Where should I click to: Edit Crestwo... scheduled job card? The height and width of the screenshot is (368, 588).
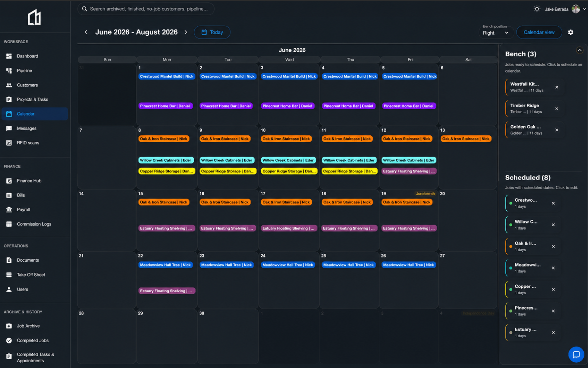tap(533, 203)
